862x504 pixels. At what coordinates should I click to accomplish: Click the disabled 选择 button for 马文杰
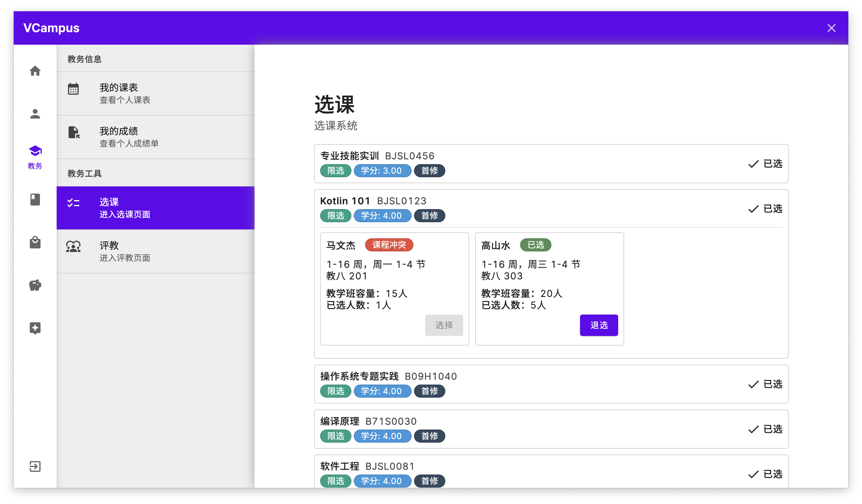click(444, 325)
